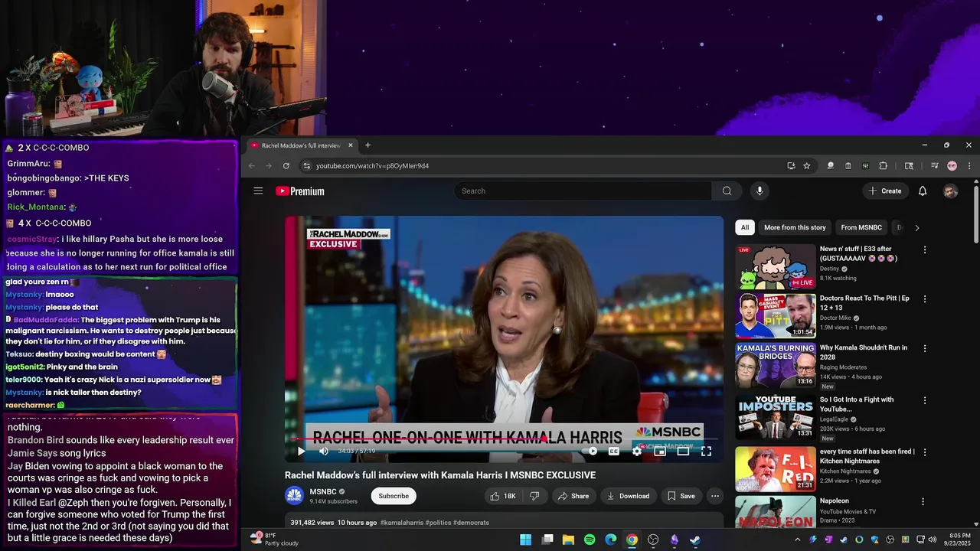Start voice search with microphone icon

point(759,191)
